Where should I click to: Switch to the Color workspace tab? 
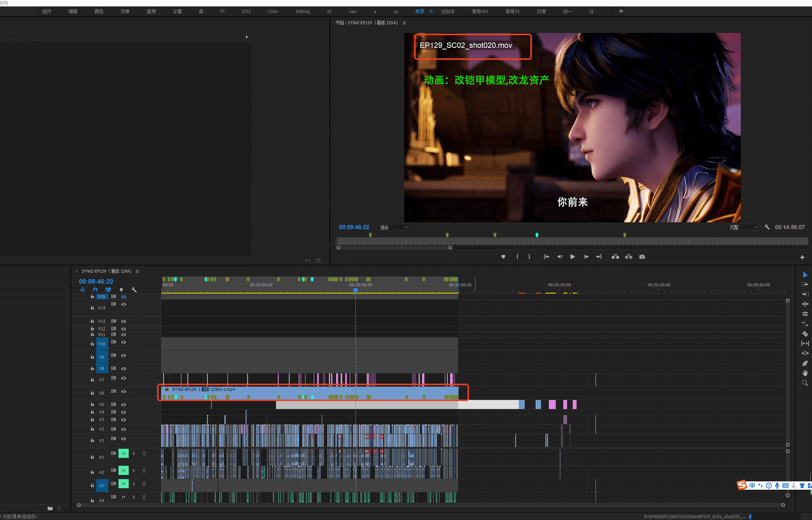pyautogui.click(x=273, y=11)
